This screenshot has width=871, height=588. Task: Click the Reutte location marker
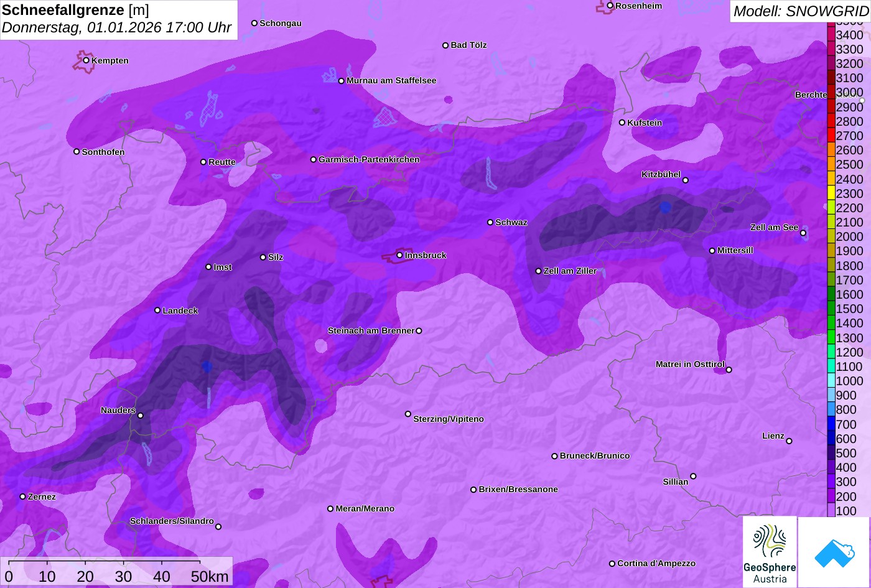coord(203,162)
